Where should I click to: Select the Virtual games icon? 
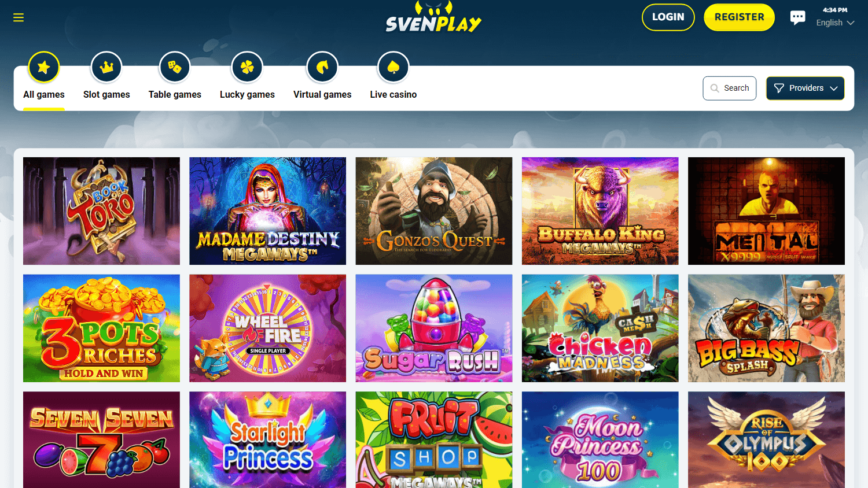pos(322,68)
